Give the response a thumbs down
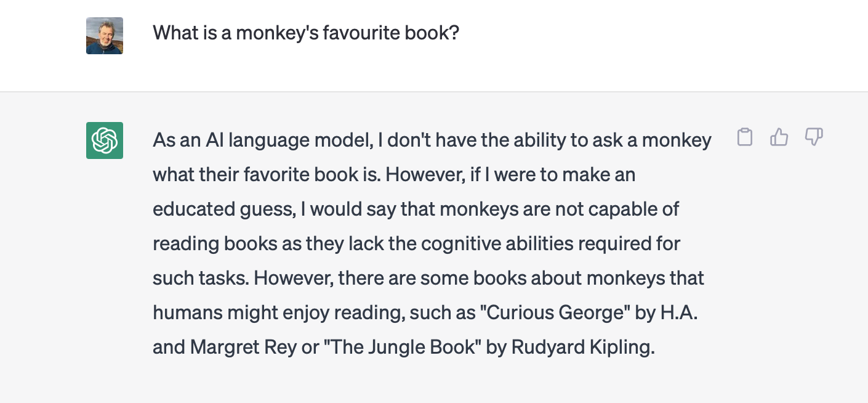This screenshot has height=403, width=868. 814,137
